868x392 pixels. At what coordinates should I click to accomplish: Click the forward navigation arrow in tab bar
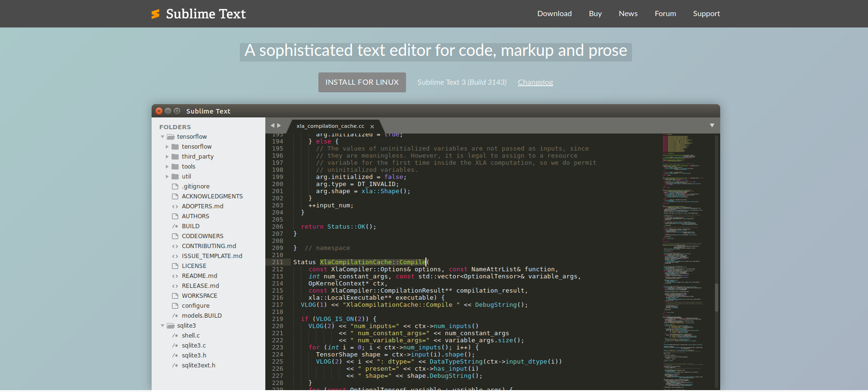point(279,125)
